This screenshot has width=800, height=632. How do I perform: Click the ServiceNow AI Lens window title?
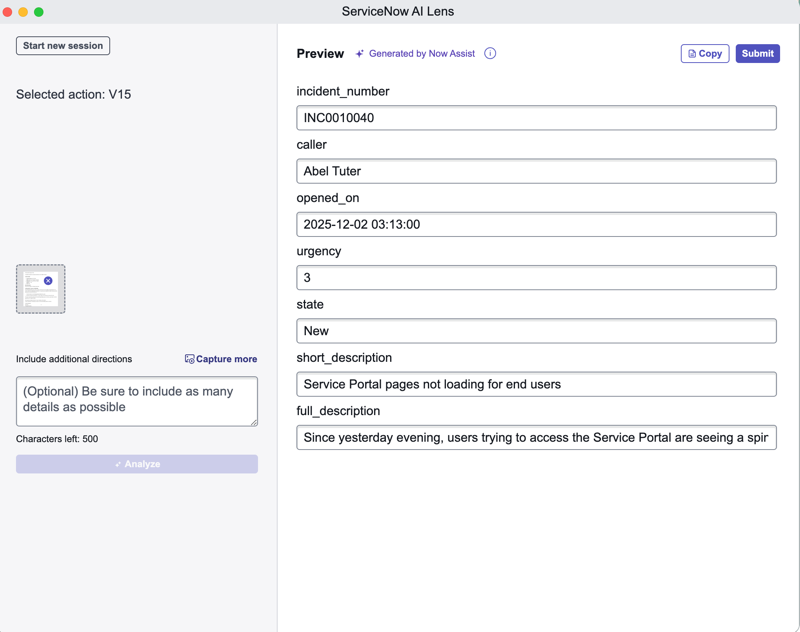point(398,11)
